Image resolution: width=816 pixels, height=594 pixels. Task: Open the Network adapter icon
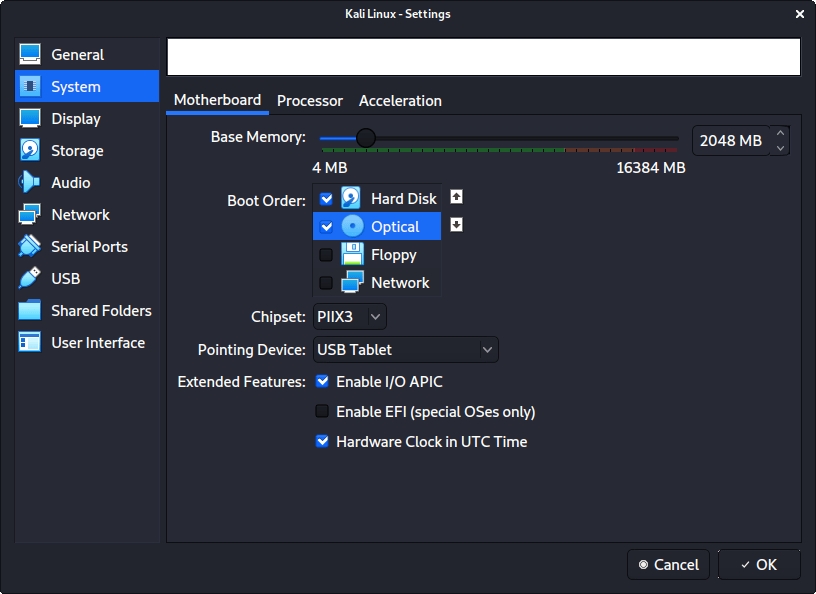(x=30, y=215)
